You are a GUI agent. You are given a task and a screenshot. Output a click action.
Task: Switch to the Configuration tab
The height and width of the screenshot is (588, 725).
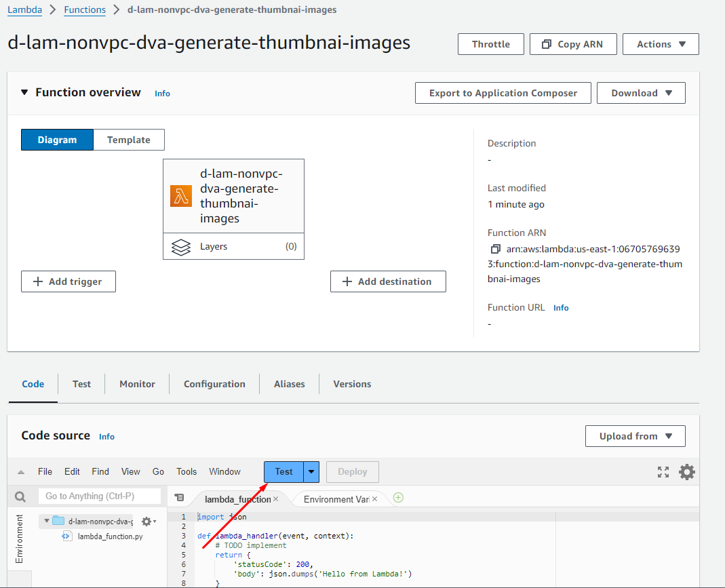[214, 384]
